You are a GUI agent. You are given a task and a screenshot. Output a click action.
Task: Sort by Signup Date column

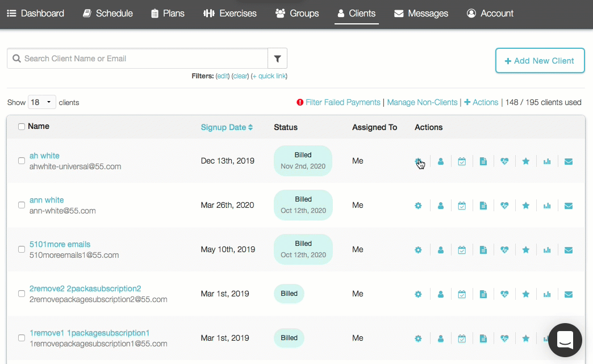point(227,127)
